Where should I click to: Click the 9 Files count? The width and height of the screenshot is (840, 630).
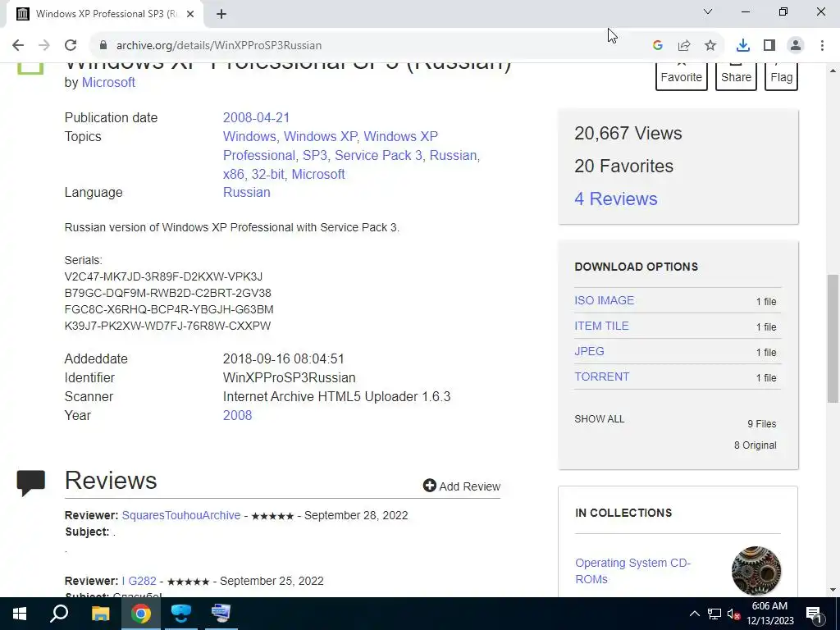click(762, 424)
